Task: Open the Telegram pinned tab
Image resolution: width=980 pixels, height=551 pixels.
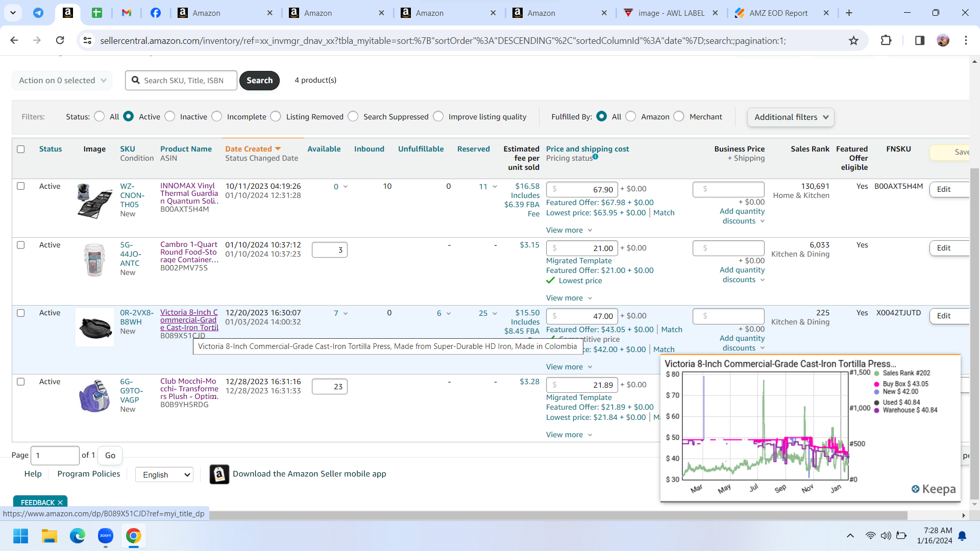Action: coord(38,13)
